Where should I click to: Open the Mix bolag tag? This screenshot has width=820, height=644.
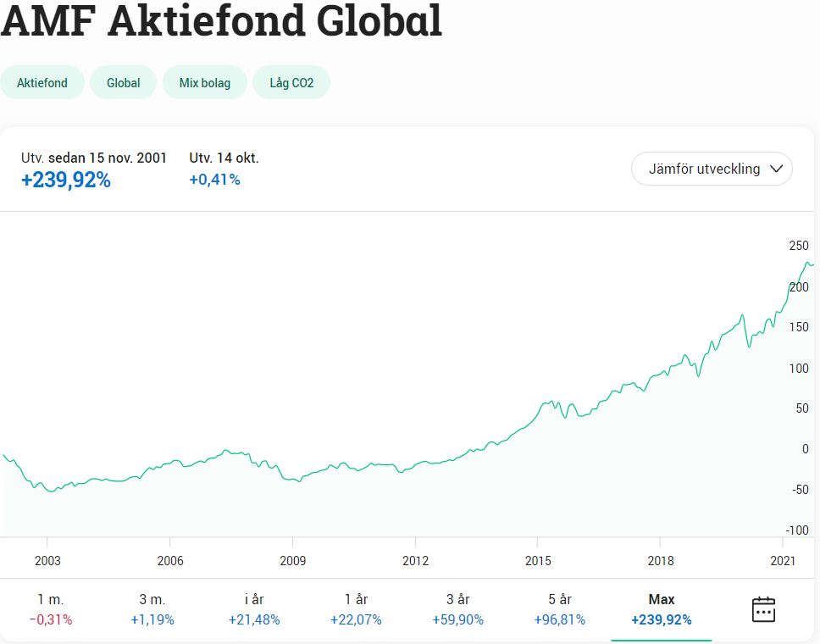click(205, 83)
